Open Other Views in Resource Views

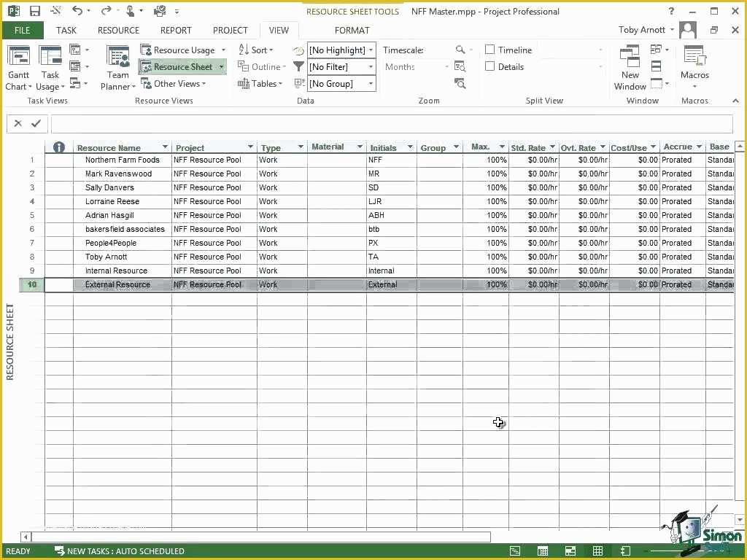coord(174,84)
